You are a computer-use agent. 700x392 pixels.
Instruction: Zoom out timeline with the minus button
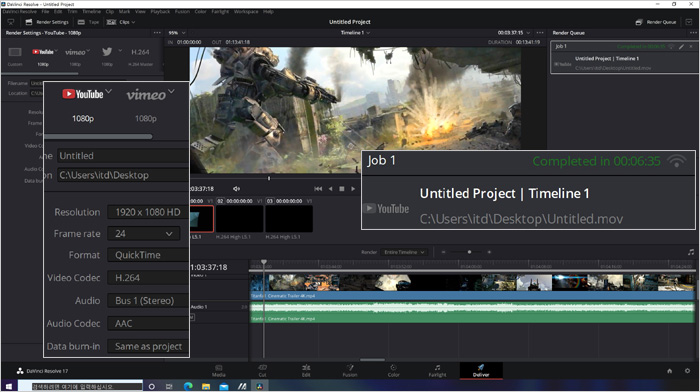coord(443,252)
